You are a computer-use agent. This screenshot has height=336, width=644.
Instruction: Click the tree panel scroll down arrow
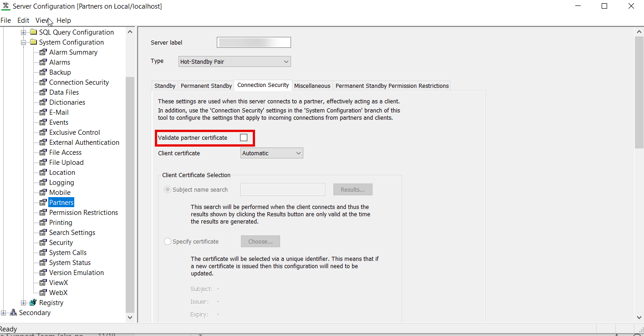[130, 317]
